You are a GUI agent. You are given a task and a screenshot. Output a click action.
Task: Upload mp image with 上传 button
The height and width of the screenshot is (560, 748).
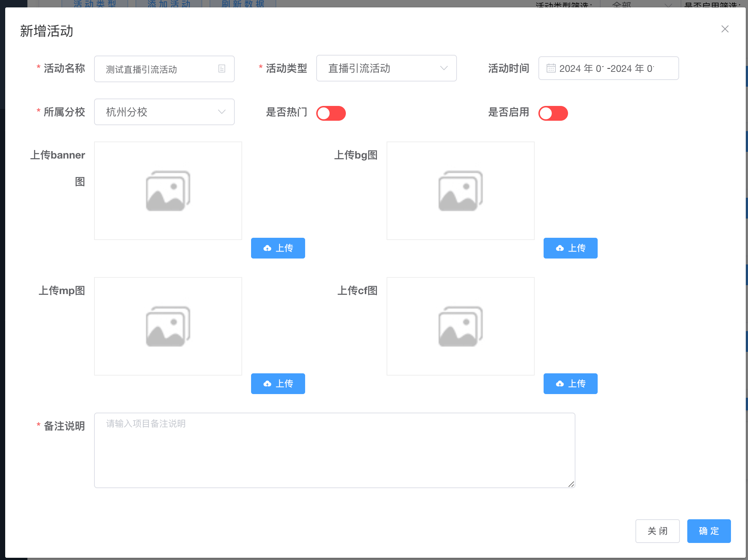pyautogui.click(x=278, y=384)
